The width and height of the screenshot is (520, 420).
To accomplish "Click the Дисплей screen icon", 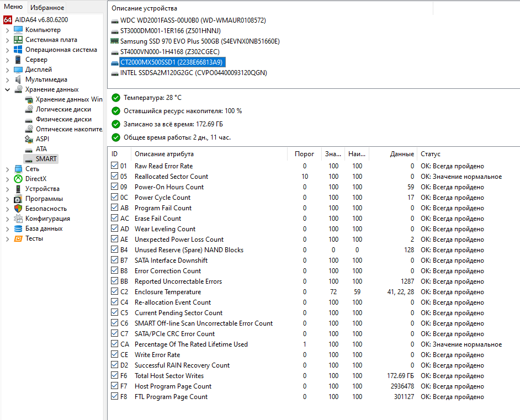I will click(x=18, y=70).
